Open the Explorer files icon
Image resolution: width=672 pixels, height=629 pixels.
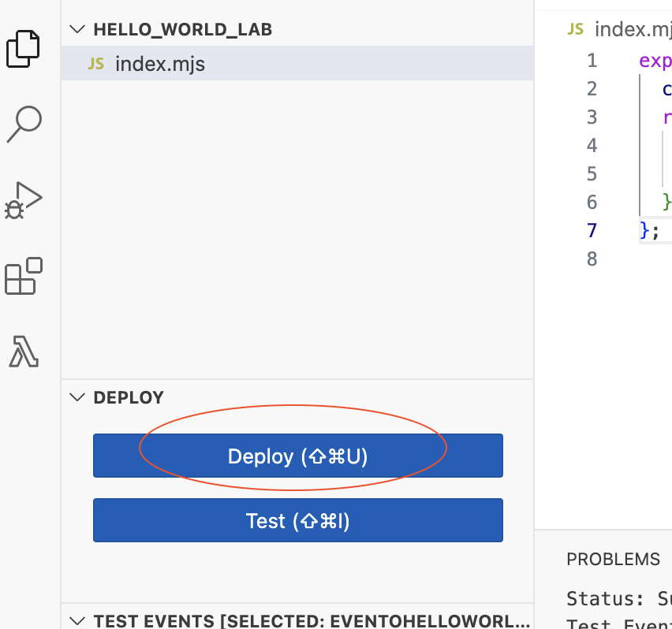coord(23,49)
